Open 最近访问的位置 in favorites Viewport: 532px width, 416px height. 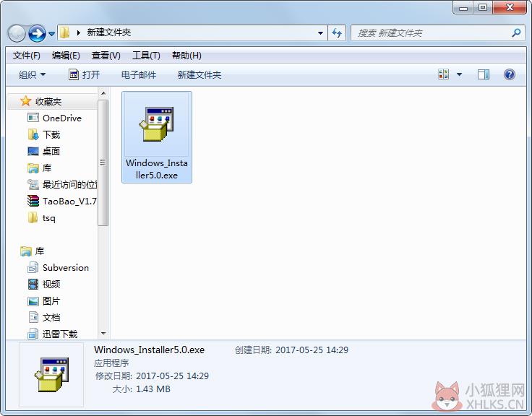point(62,184)
